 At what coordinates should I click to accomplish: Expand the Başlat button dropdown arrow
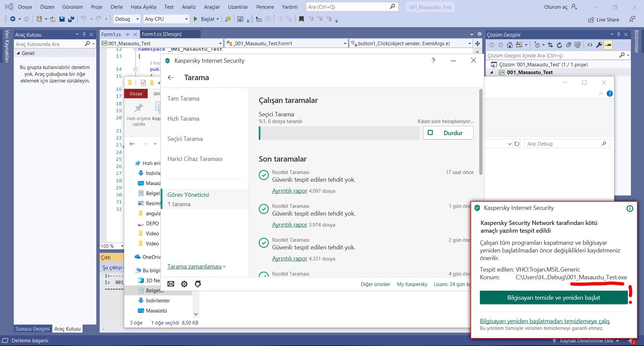(x=218, y=19)
